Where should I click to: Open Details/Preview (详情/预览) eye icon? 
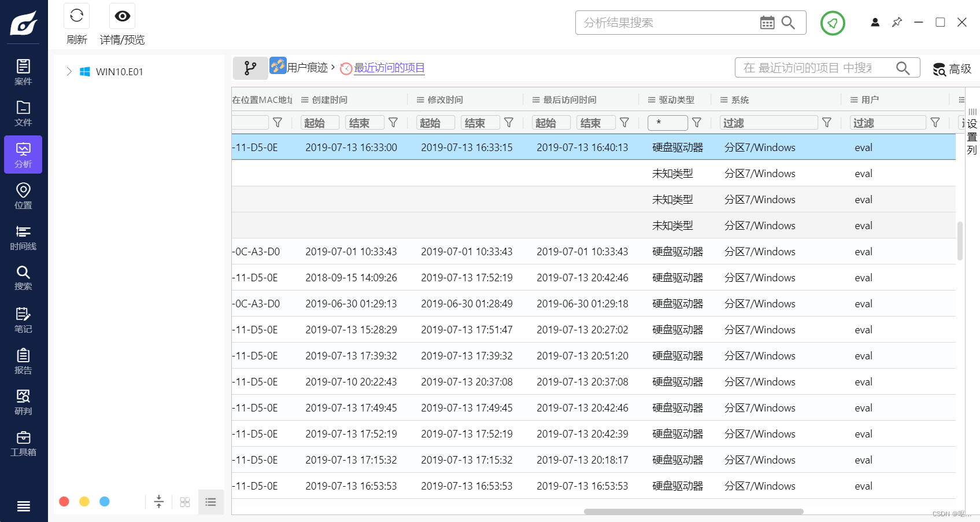[x=122, y=16]
